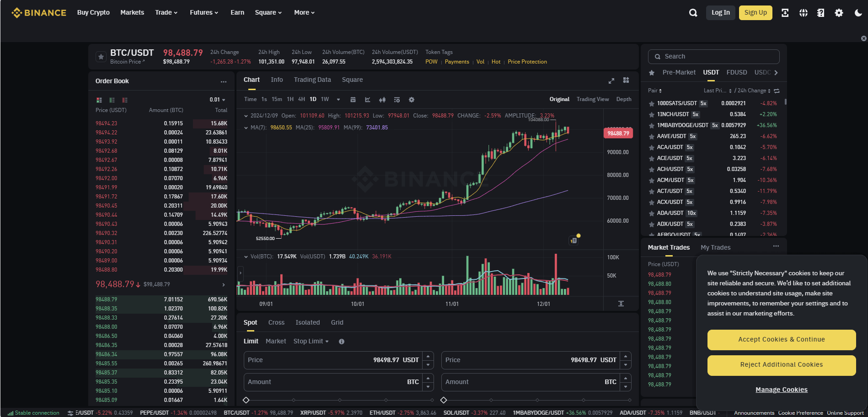The image size is (868, 417).
Task: Collapse the Vol indicator line chevron
Action: coord(246,257)
